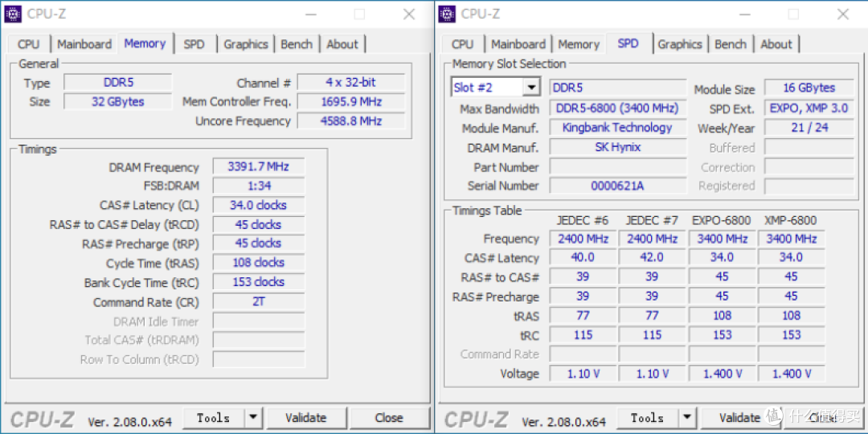The image size is (868, 434).
Task: Expand the Slot #2 memory slot dropdown
Action: coord(531,87)
